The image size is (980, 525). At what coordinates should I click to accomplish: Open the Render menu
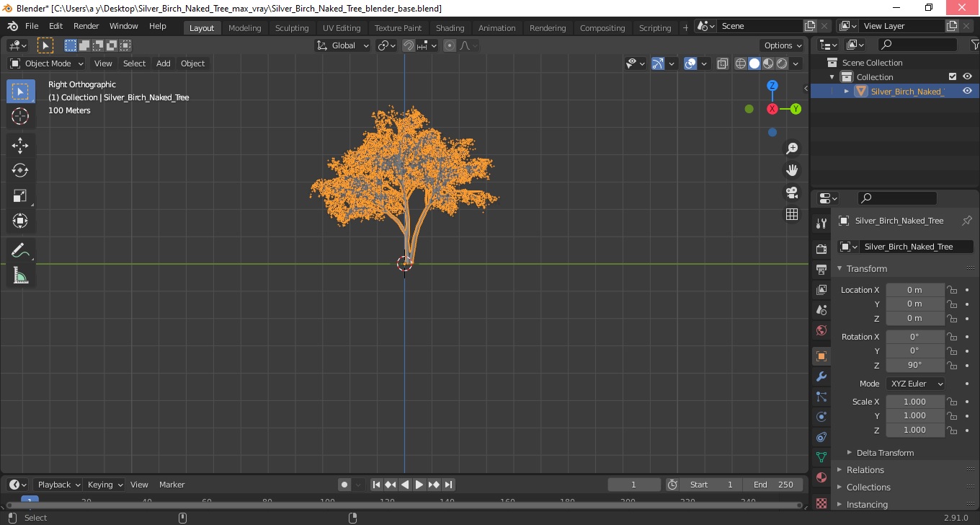coord(86,26)
